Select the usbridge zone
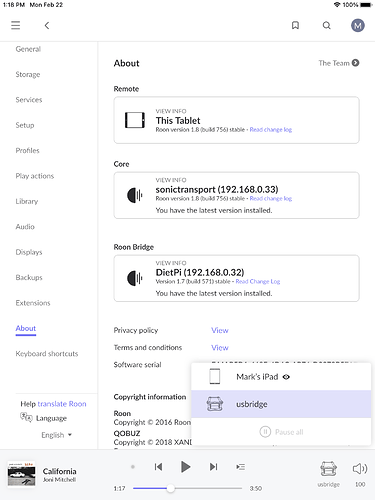This screenshot has width=375, height=500. coord(281,404)
